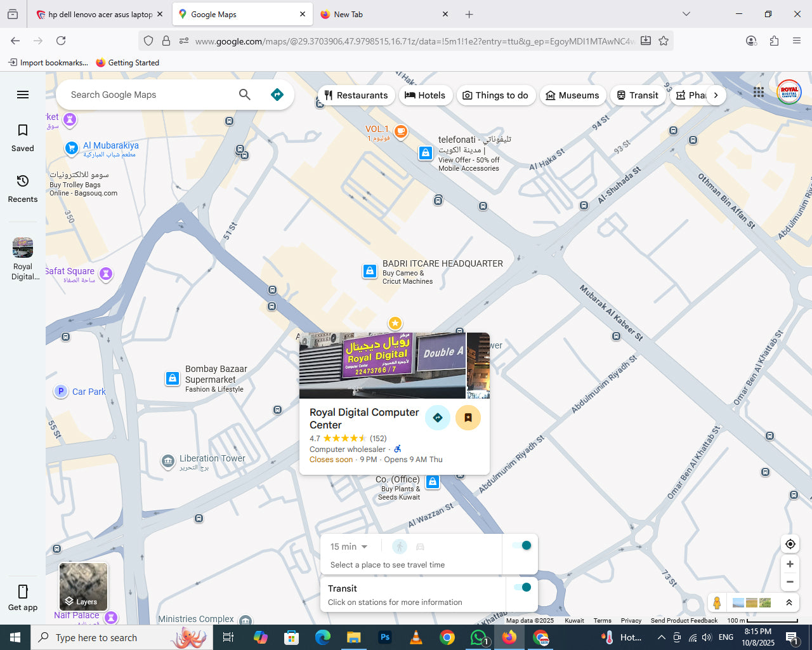Expand the 15 min travel time dropdown
The height and width of the screenshot is (650, 812).
click(349, 547)
